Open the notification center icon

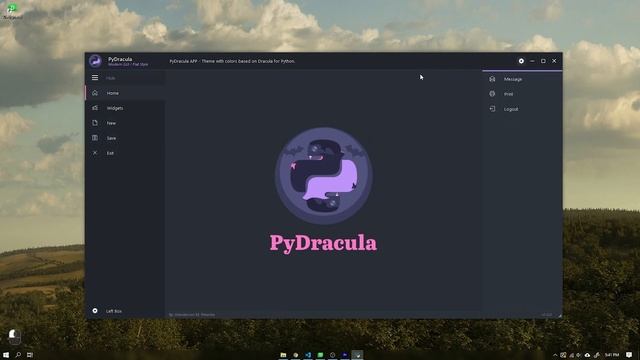pos(629,355)
